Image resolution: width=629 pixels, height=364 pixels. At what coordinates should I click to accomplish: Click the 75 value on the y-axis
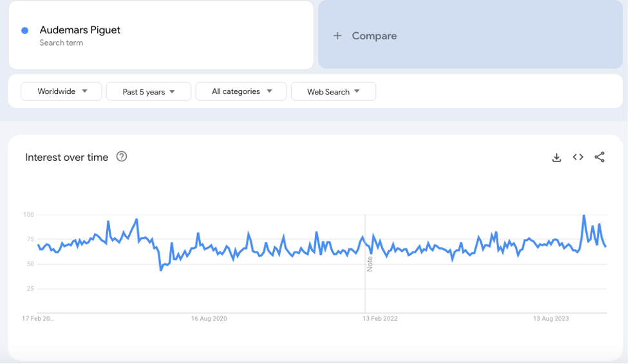(30, 239)
